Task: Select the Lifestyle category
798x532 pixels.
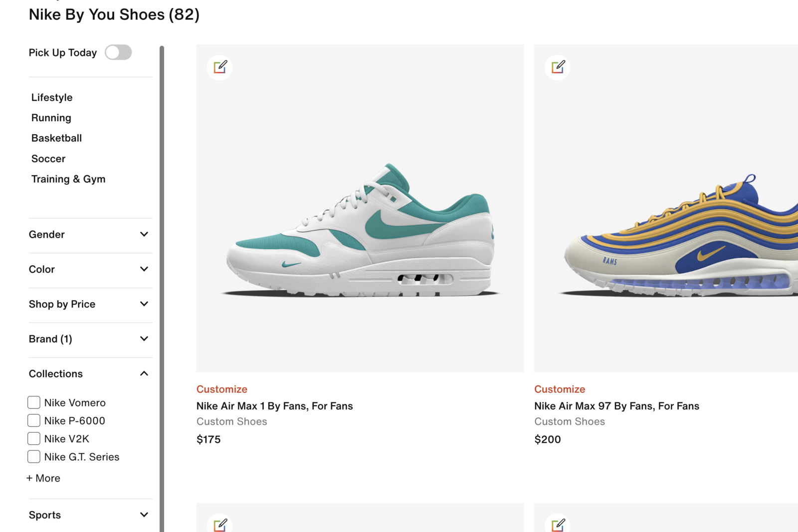Action: [x=52, y=97]
